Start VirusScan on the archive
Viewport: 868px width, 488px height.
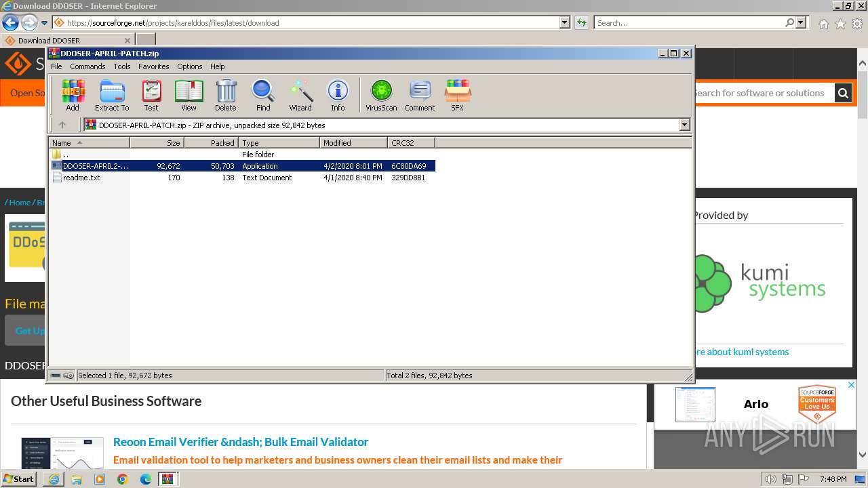click(x=381, y=95)
